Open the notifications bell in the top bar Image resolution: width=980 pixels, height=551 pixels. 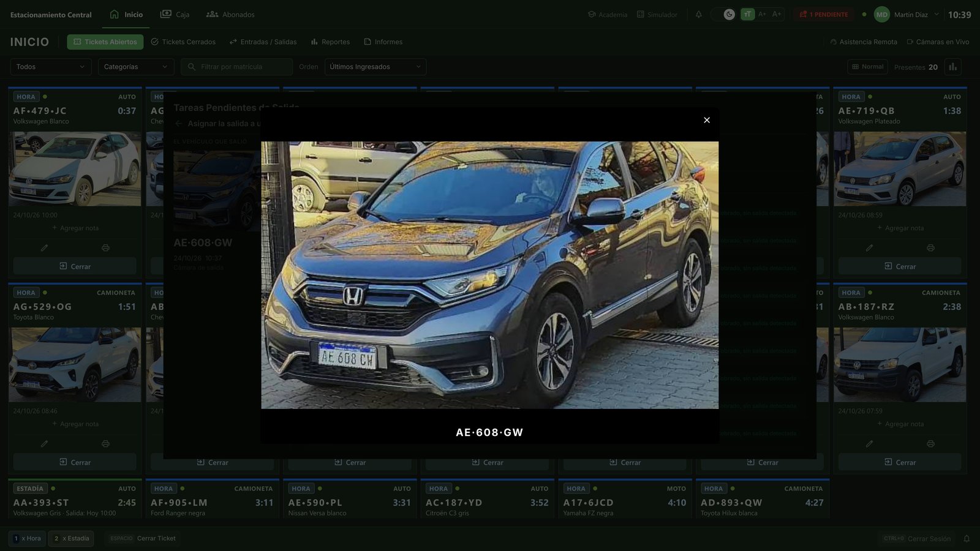point(698,14)
